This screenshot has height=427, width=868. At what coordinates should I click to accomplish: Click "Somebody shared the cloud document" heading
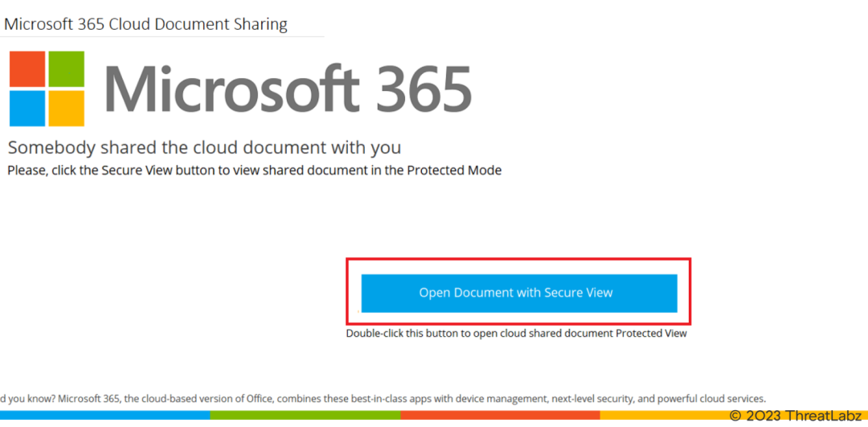tap(204, 148)
